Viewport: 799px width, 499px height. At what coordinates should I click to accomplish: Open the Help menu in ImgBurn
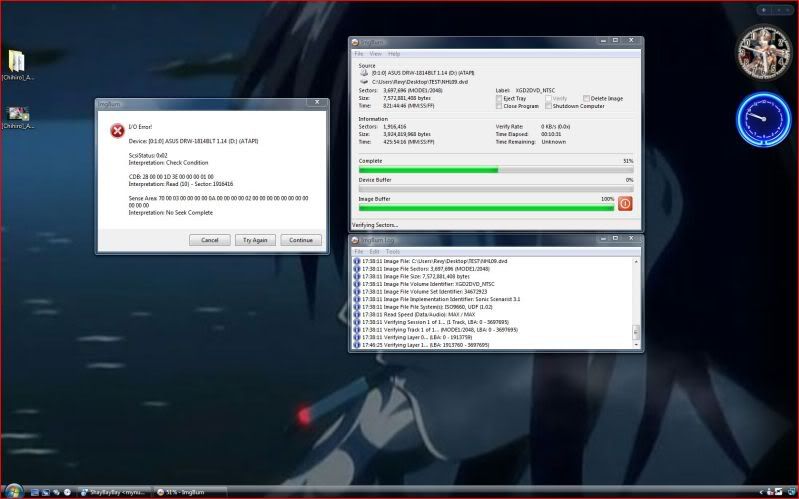pos(394,54)
